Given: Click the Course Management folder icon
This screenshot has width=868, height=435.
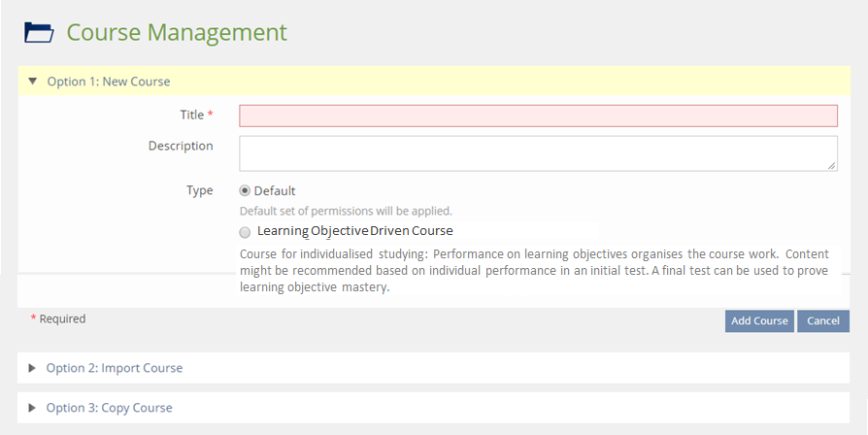Looking at the screenshot, I should pos(39,32).
